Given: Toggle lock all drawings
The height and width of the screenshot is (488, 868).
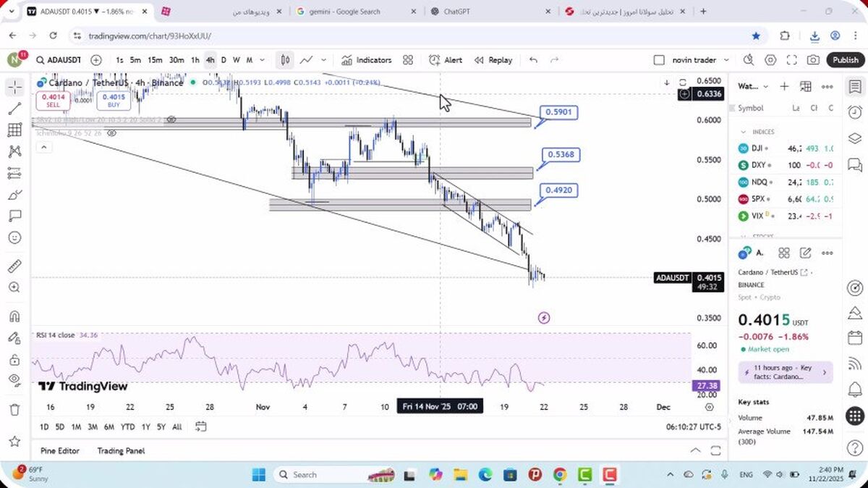Looking at the screenshot, I should point(14,359).
